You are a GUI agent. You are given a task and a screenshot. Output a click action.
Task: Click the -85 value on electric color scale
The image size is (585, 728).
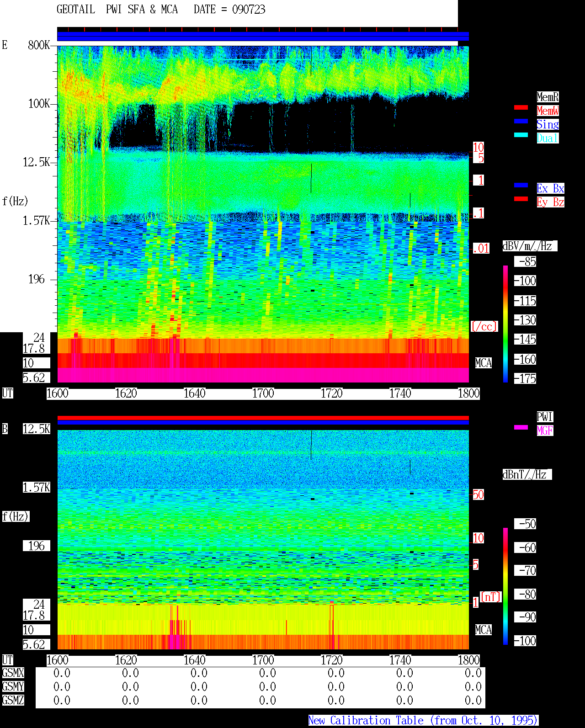tap(525, 261)
